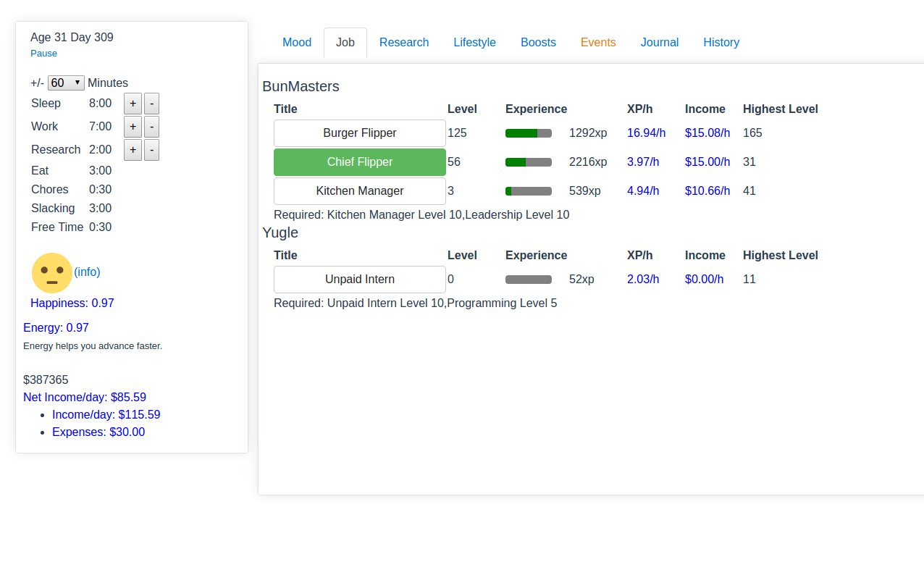Decrease Sleep time with minus button
The image size is (924, 562).
click(x=151, y=104)
